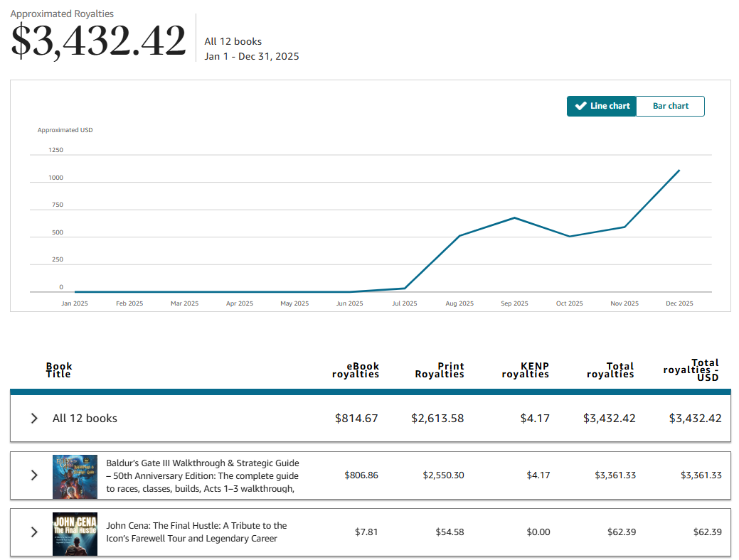The width and height of the screenshot is (739, 560).
Task: Sort by Book Title column header
Action: point(59,370)
